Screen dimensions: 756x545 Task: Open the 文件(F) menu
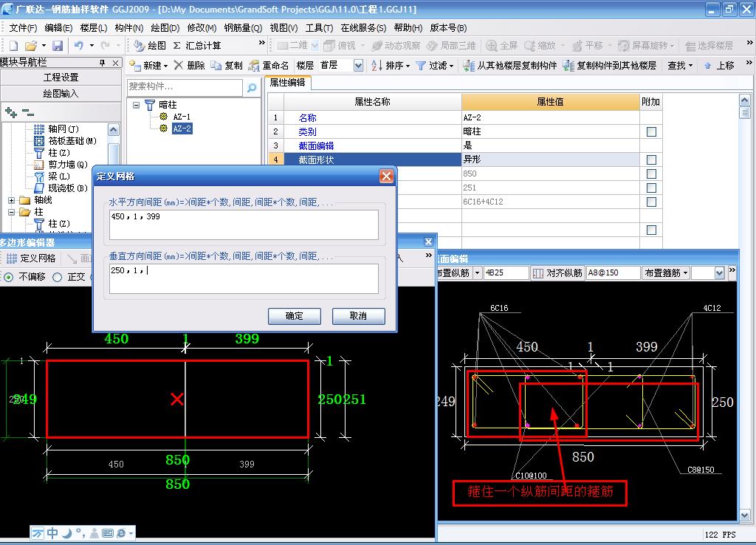(x=23, y=28)
